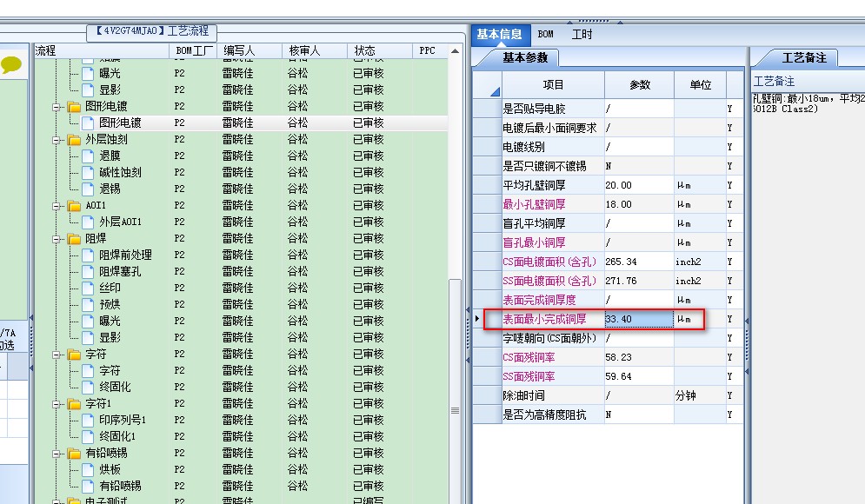
Task: Select the 碱性蚀刻 tree row
Action: point(241,173)
